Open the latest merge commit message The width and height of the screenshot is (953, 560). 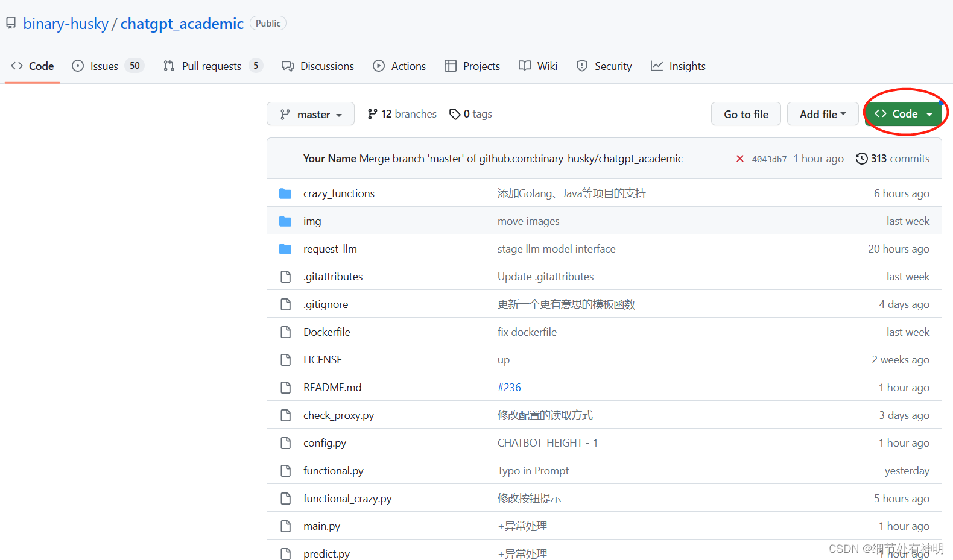tap(521, 159)
